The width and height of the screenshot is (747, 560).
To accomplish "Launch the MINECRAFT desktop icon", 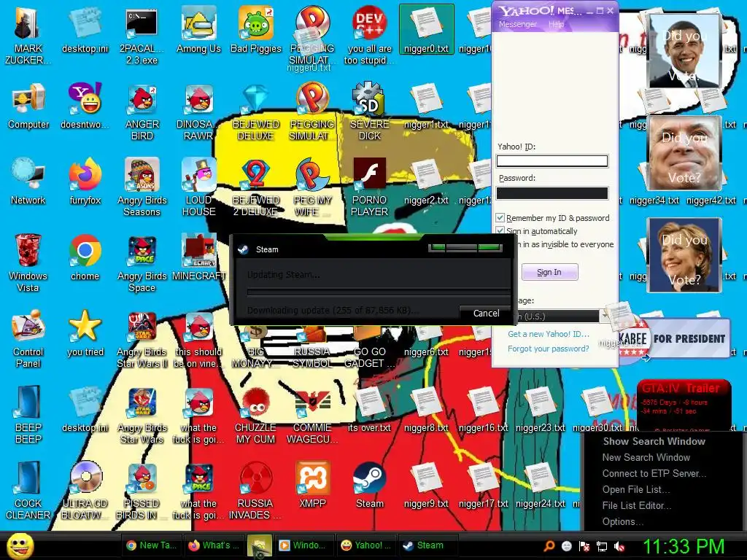I will (x=198, y=258).
